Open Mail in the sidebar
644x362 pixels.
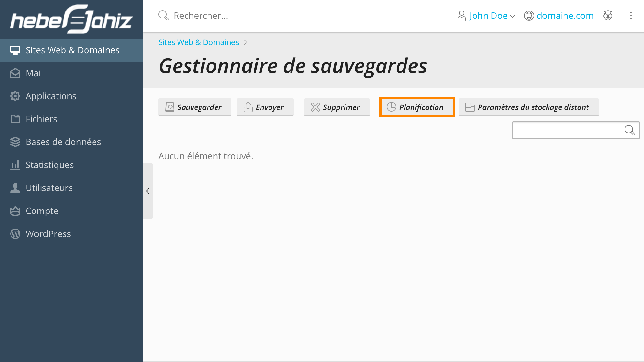(72, 73)
